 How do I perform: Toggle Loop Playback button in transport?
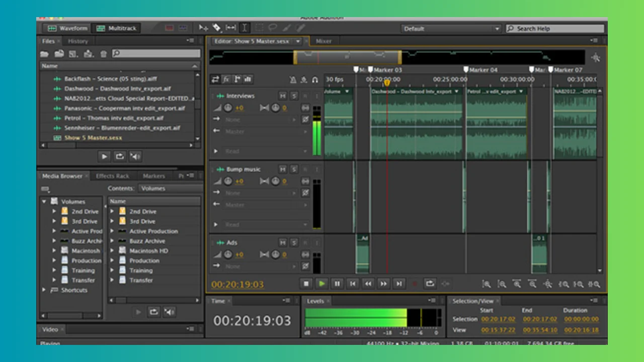coord(430,284)
